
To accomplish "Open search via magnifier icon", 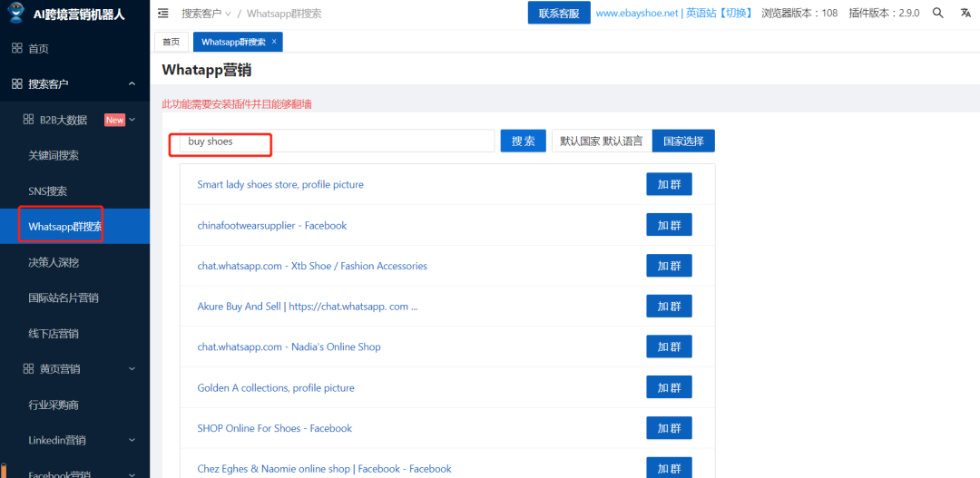I will 938,13.
